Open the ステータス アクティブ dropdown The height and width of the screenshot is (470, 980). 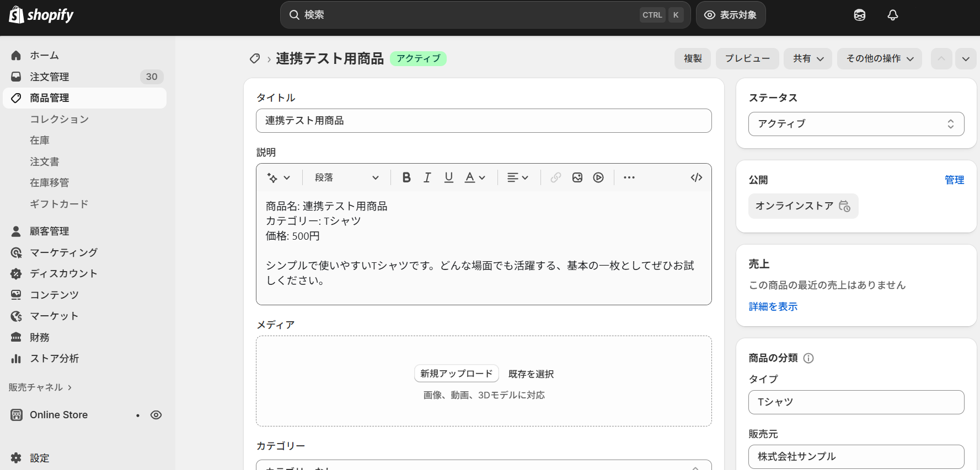pos(856,124)
